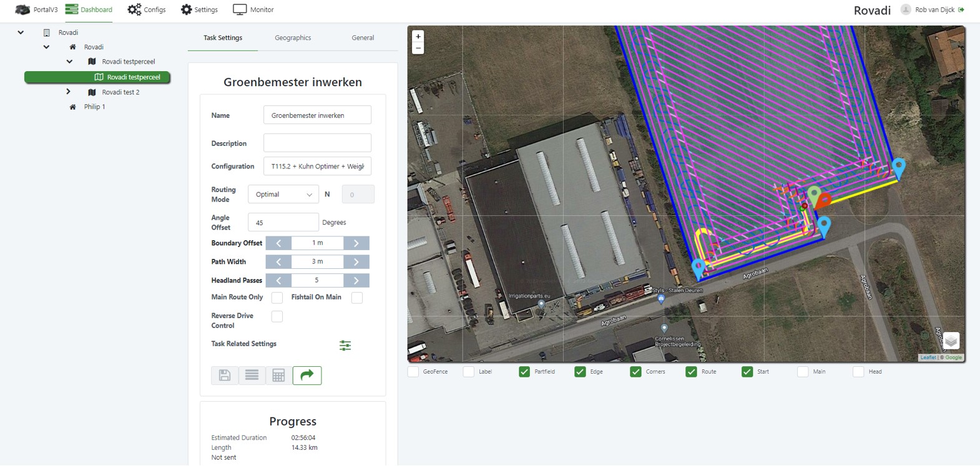Click the Angle Offset input field
The height and width of the screenshot is (466, 980).
point(283,222)
